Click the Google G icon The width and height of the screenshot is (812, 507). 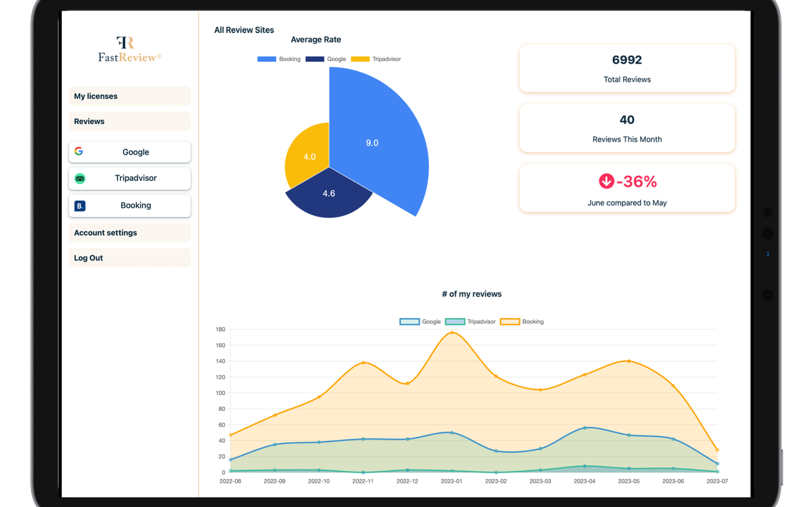pyautogui.click(x=79, y=151)
